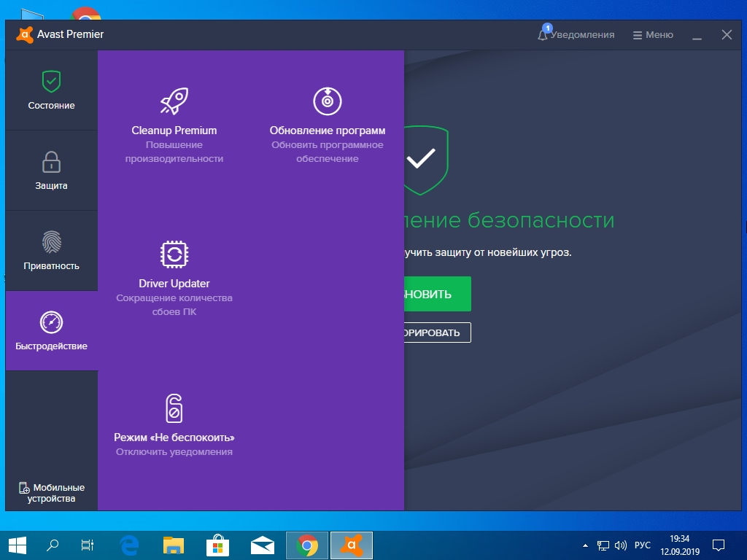Click Avast taskbar button

coord(352,545)
